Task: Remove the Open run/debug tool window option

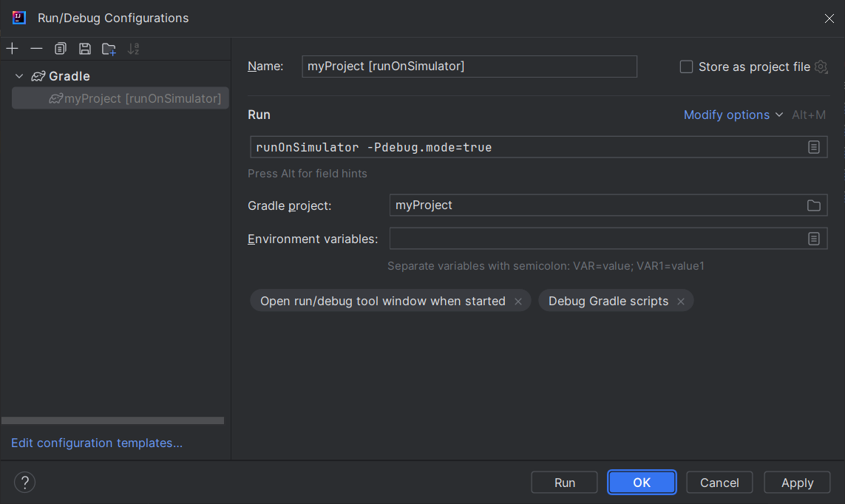Action: pyautogui.click(x=518, y=302)
